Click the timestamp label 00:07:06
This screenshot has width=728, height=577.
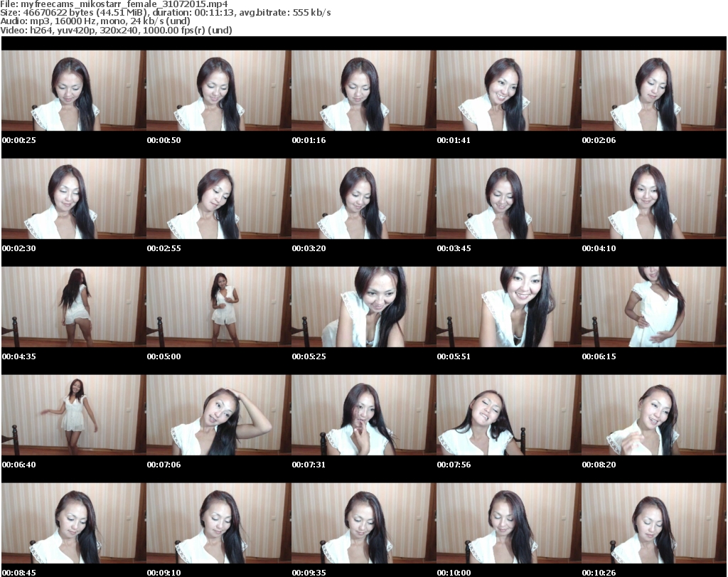click(x=164, y=465)
